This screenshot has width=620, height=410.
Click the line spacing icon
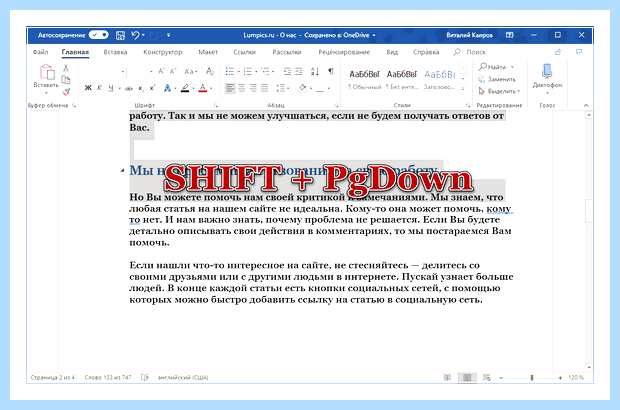click(281, 88)
